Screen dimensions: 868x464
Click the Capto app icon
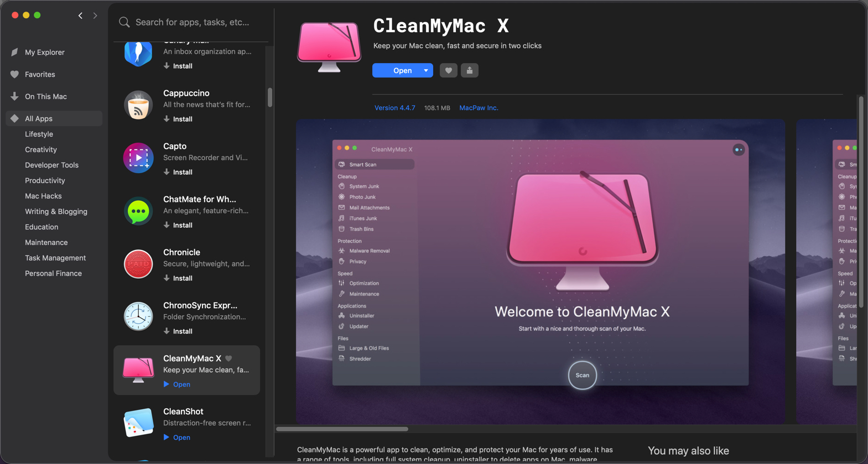pos(138,158)
